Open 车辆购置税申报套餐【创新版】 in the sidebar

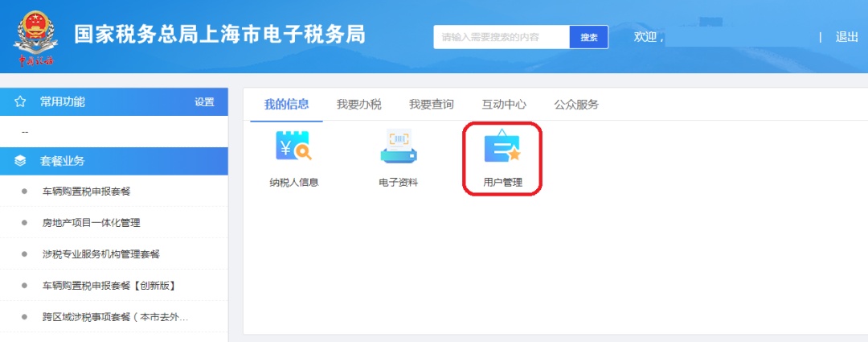[109, 286]
